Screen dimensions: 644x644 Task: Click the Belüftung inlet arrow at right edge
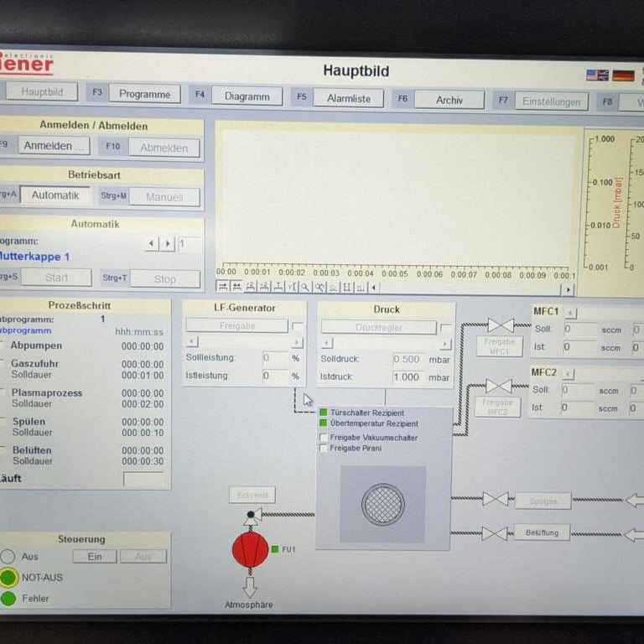634,535
